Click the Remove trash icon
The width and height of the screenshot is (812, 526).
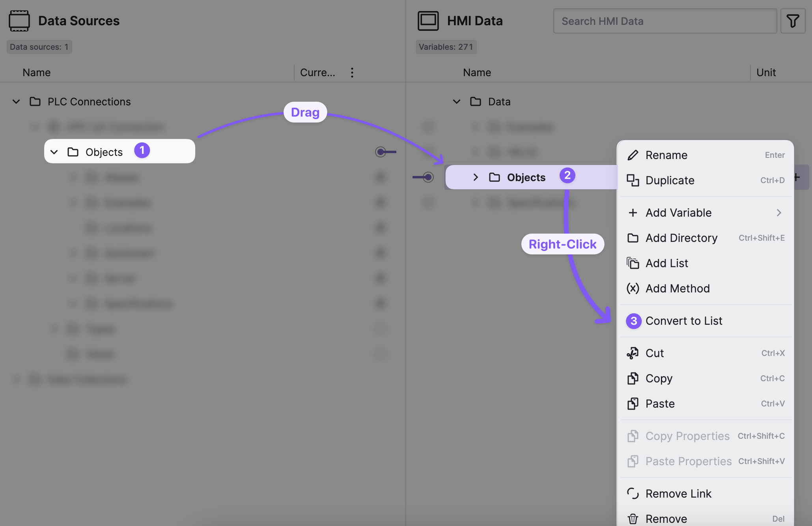633,519
